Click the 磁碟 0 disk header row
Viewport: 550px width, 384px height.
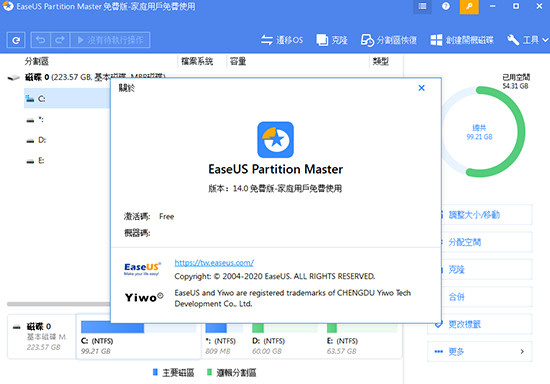tap(86, 77)
